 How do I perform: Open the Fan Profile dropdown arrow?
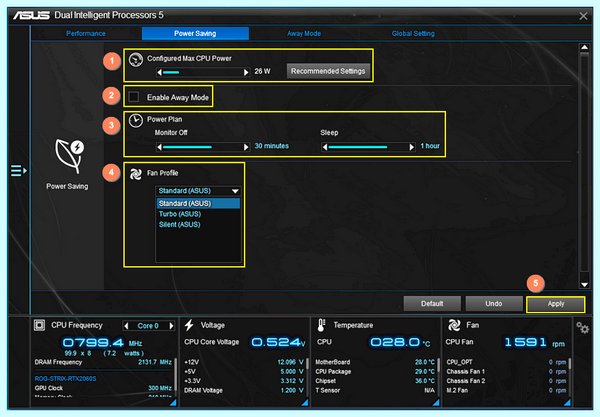point(235,191)
